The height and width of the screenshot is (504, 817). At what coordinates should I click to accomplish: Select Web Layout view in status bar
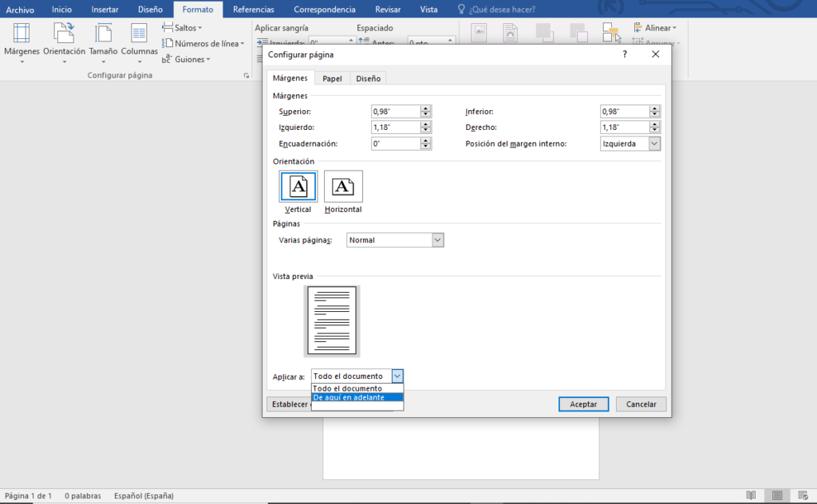(802, 495)
